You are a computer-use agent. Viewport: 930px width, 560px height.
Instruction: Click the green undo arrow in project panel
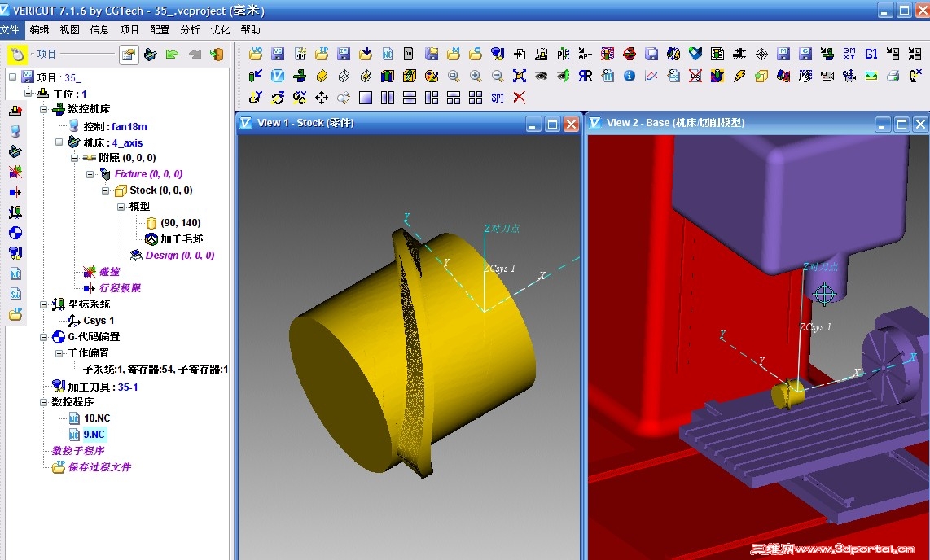pyautogui.click(x=173, y=55)
